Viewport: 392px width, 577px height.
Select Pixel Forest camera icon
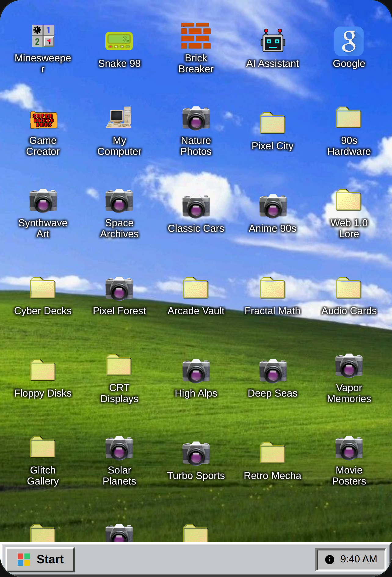click(119, 288)
